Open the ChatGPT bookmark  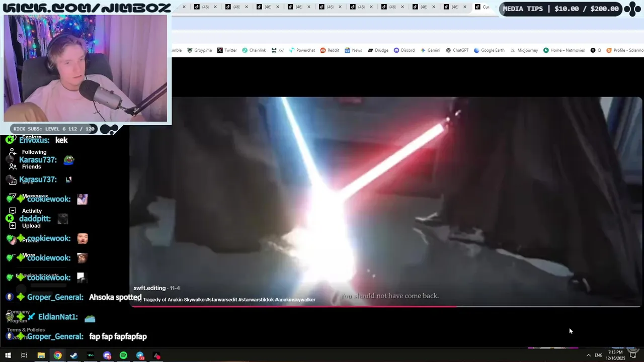(457, 50)
